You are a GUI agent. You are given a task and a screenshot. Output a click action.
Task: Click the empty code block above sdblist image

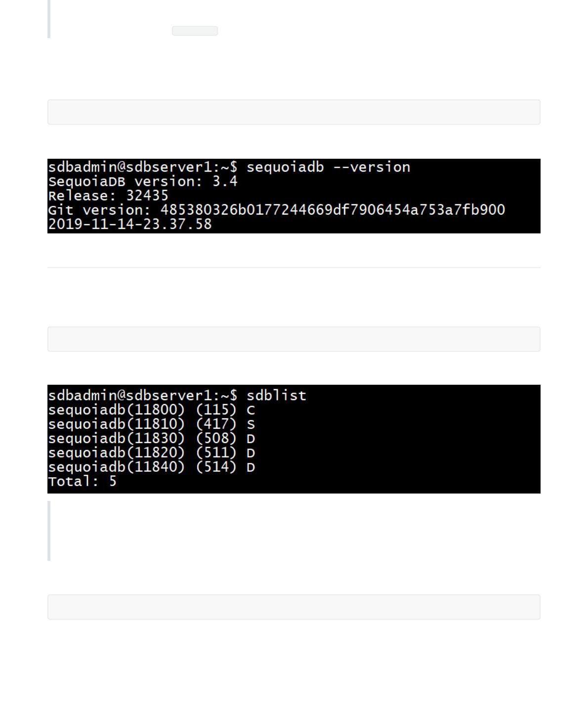[294, 339]
